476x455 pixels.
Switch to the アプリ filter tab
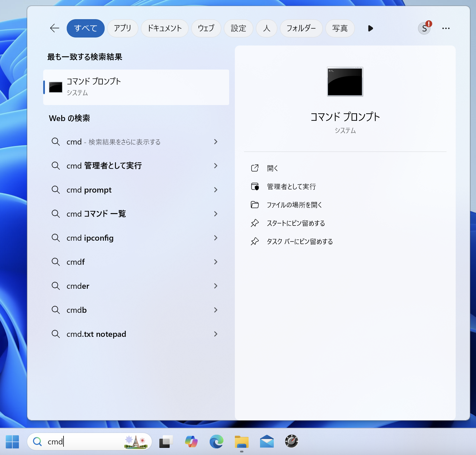(122, 28)
